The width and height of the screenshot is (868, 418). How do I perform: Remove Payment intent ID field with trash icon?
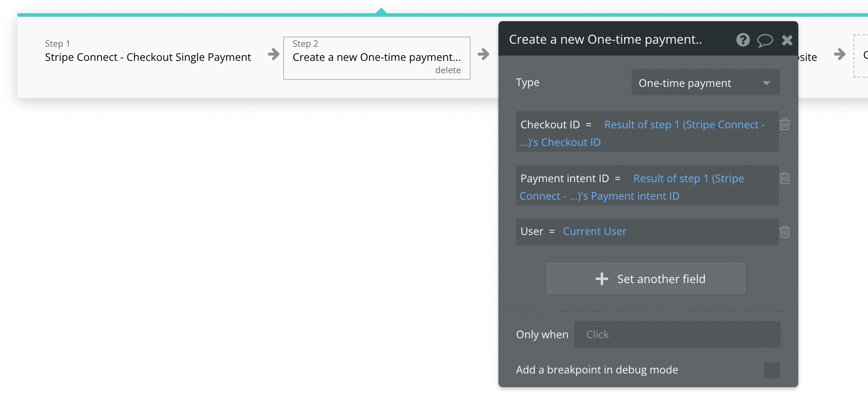tap(785, 178)
